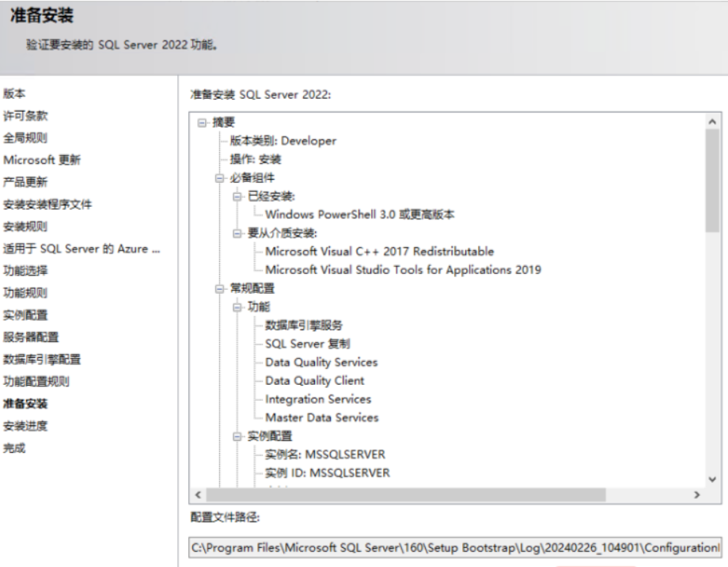Select 安装安装程序文件 step in sidebar
Viewport: 728px width, 567px height.
point(47,204)
